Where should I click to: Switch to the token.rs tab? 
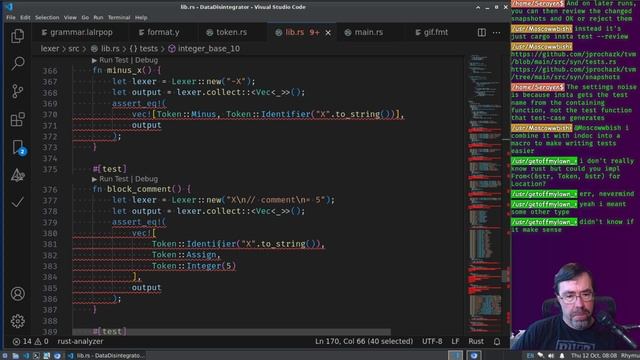click(227, 32)
